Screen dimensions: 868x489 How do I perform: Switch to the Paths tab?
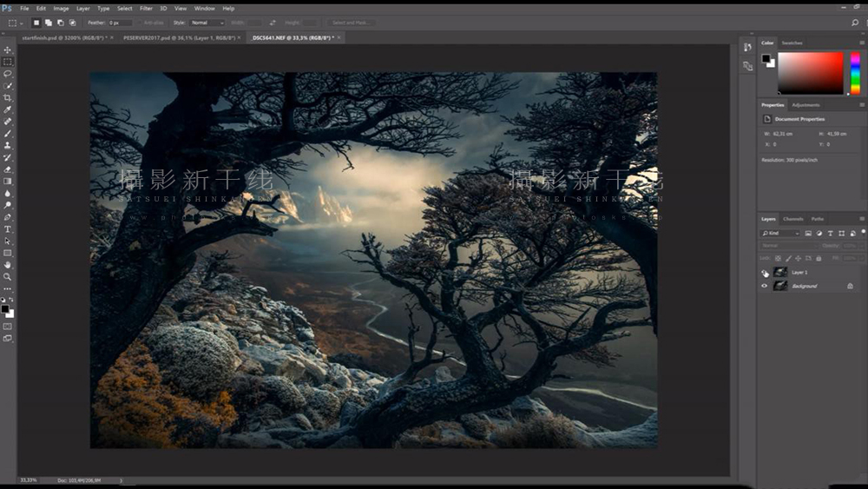pyautogui.click(x=817, y=219)
